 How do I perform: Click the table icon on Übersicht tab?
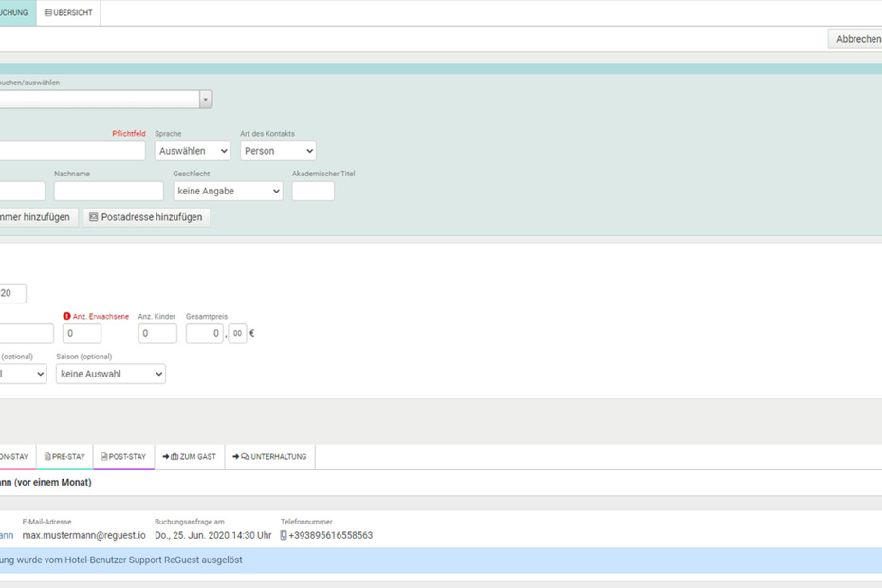point(47,13)
